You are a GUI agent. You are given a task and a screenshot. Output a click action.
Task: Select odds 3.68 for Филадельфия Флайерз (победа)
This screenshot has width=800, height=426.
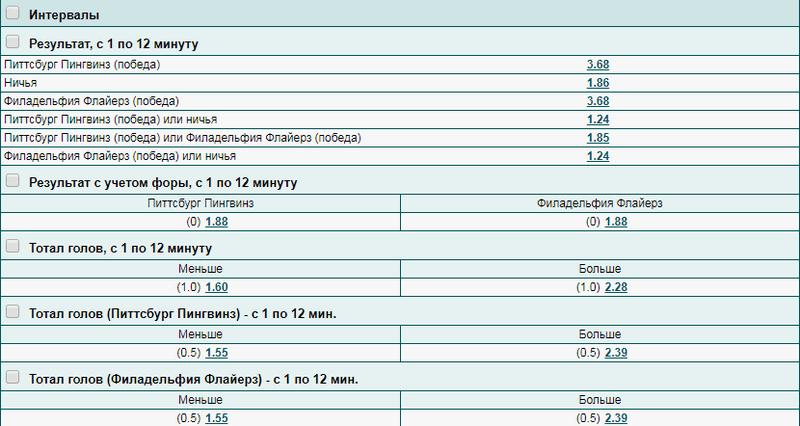coord(598,101)
